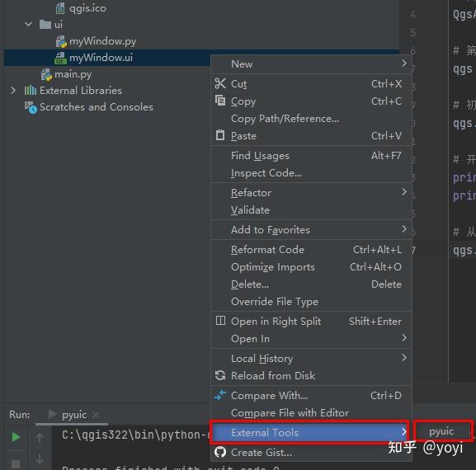Click the Compare With arrows icon
Screen dimensions: 476x470
coord(220,395)
